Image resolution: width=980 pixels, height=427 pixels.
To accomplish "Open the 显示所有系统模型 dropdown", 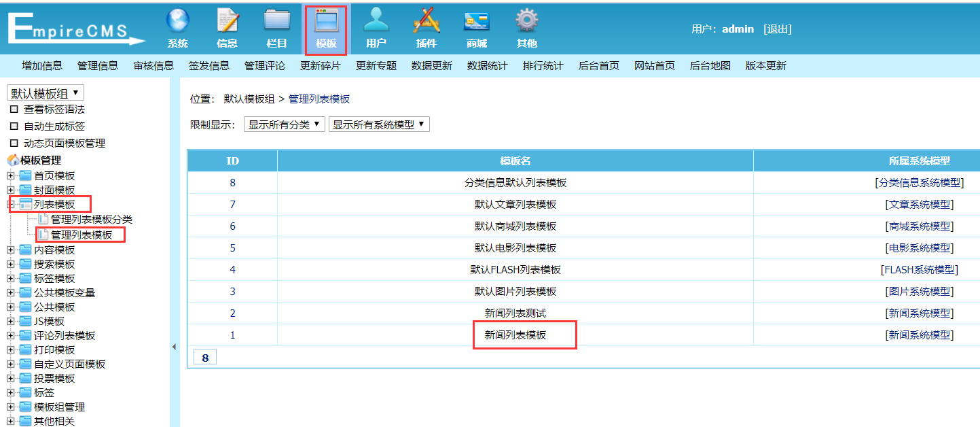I will [379, 124].
